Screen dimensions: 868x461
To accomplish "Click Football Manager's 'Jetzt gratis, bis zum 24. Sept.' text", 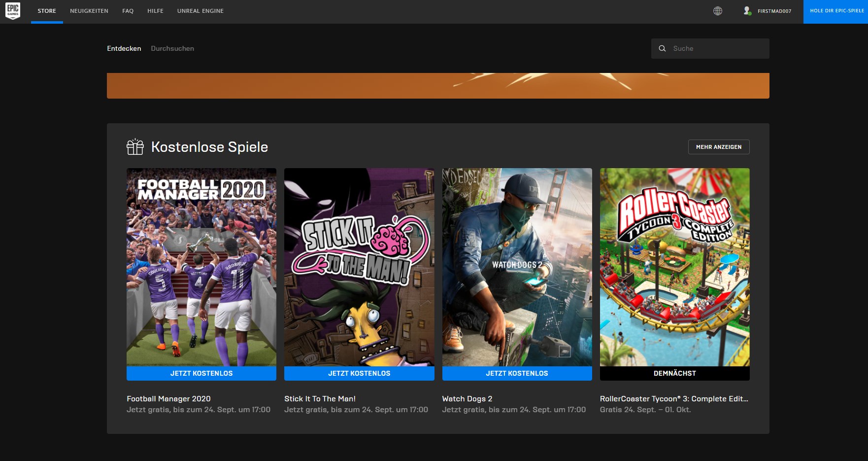I will pos(199,410).
